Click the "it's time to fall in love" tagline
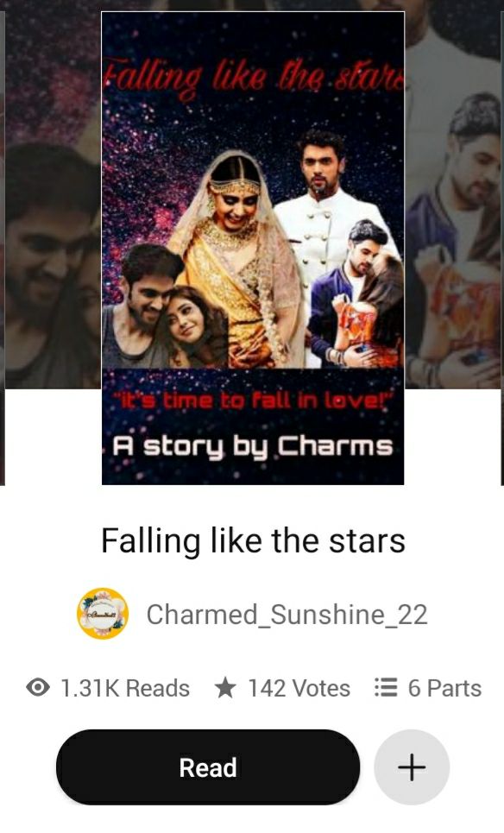The height and width of the screenshot is (833, 504). point(254,400)
